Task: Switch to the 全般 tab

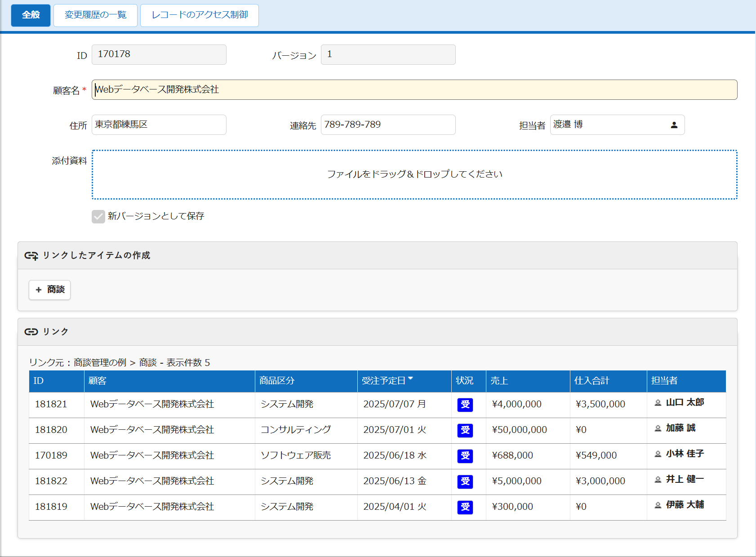Action: 31,15
